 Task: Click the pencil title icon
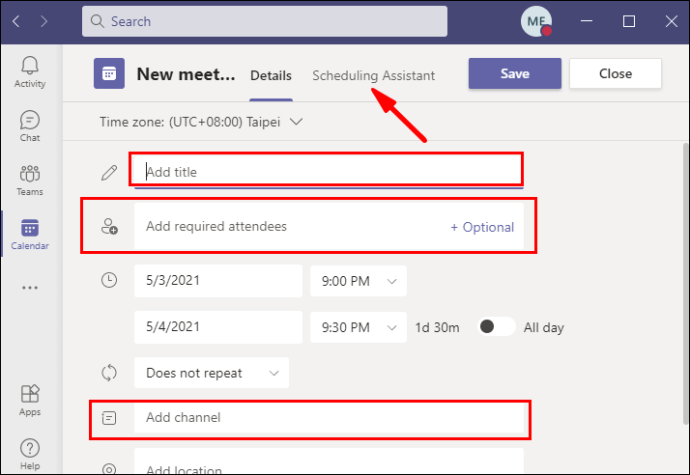click(x=109, y=173)
